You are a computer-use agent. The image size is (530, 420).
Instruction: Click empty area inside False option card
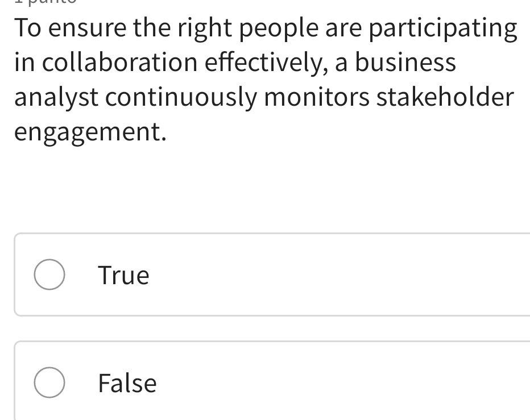click(341, 382)
